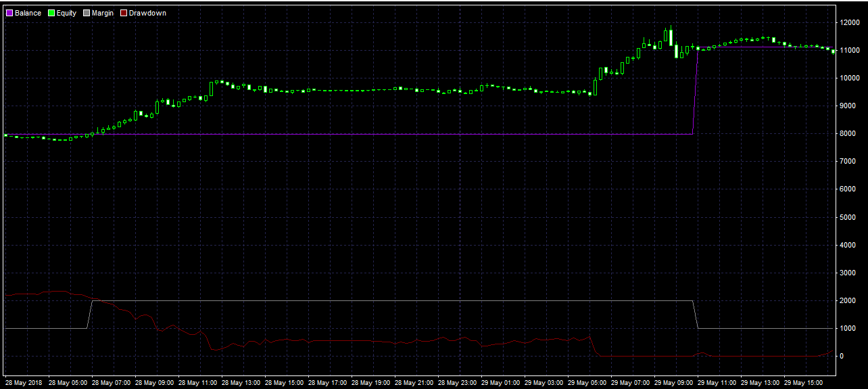Click the 28 May 2018 date label

[x=24, y=382]
